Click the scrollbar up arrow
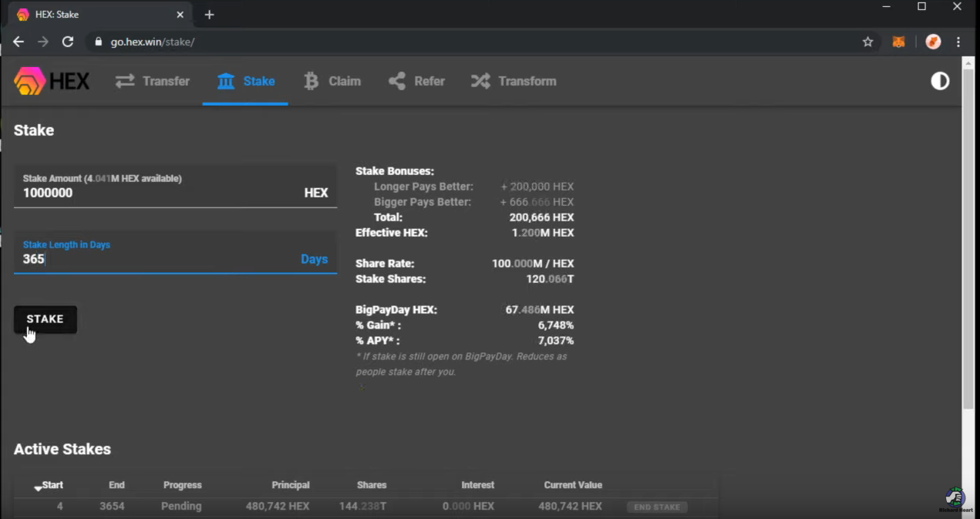The image size is (980, 519). coord(969,62)
